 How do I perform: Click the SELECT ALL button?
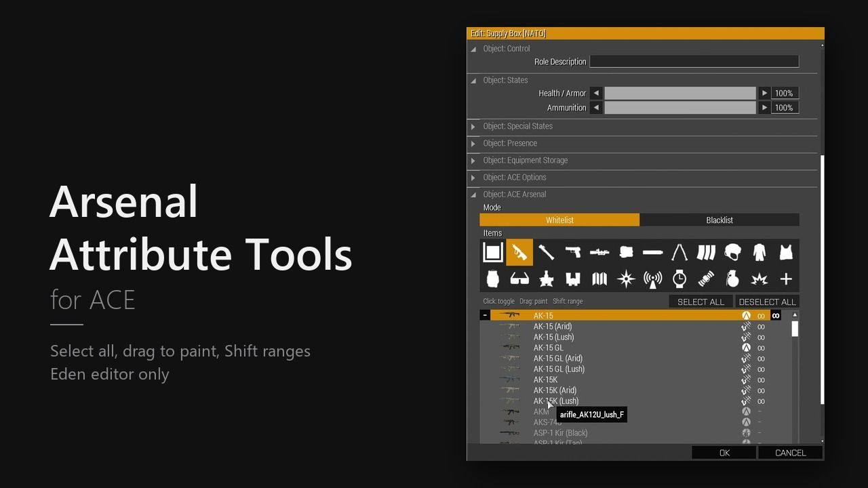coord(701,302)
